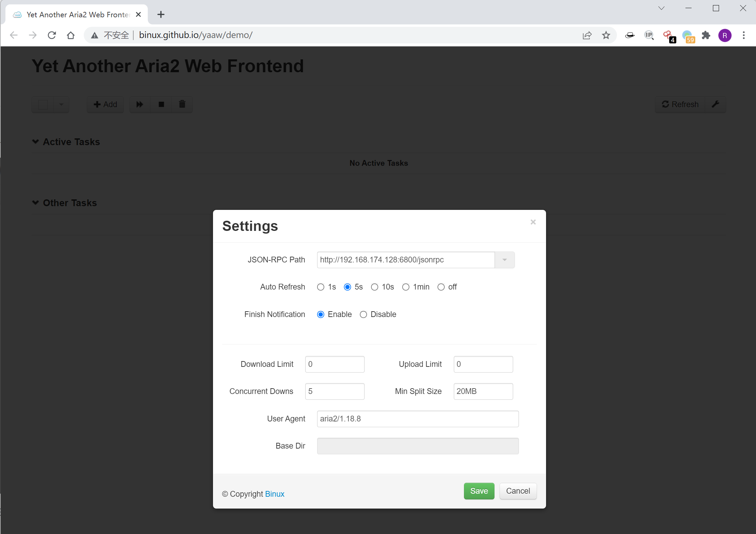Open a new browser tab

[x=161, y=15]
